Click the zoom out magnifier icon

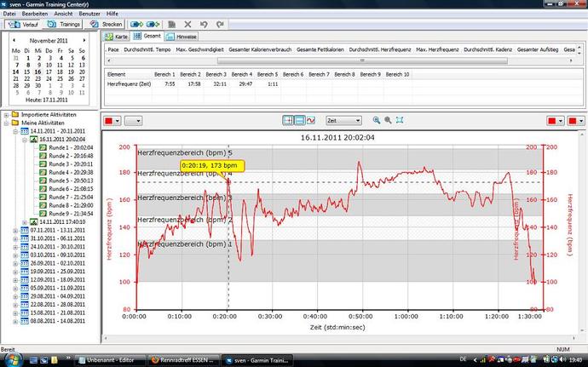pos(388,121)
